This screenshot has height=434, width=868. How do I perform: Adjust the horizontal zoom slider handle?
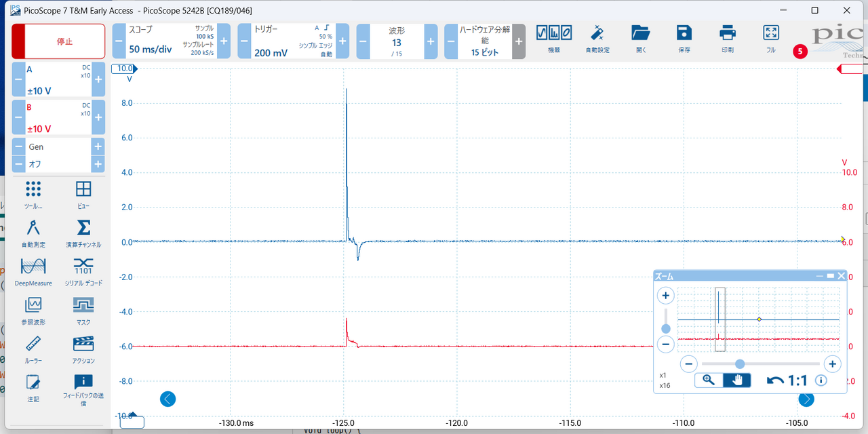point(740,364)
